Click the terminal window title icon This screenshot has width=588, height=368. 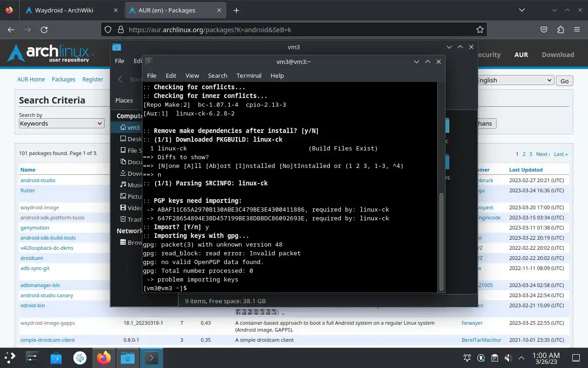(148, 61)
